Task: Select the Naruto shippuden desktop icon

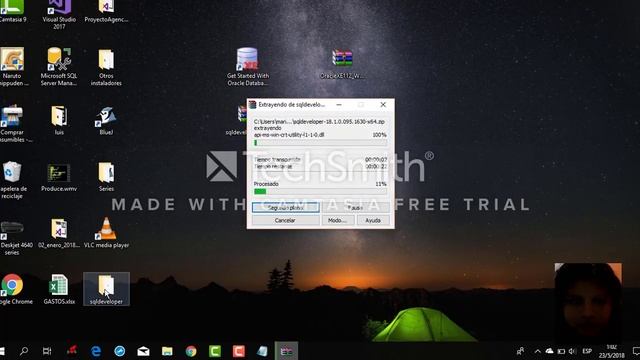Action: click(x=12, y=67)
